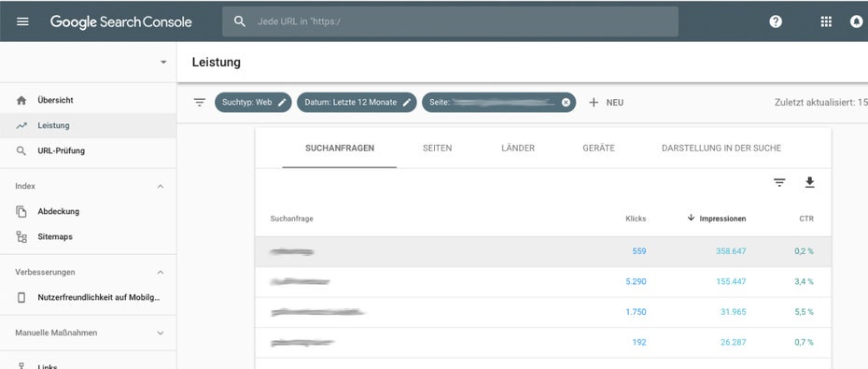Collapse the Verbesserungen section
This screenshot has height=369, width=868.
(161, 273)
